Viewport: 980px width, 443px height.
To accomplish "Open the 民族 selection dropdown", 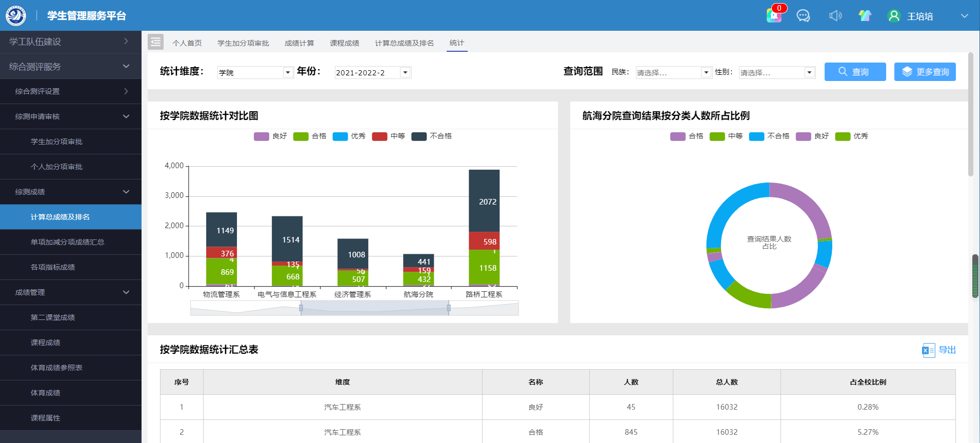I will pos(673,73).
